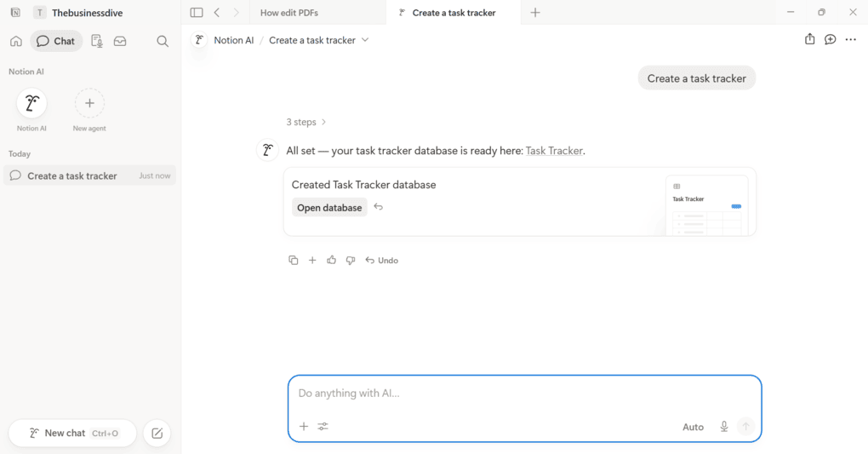868x454 pixels.
Task: Copy the AI response
Action: point(294,260)
